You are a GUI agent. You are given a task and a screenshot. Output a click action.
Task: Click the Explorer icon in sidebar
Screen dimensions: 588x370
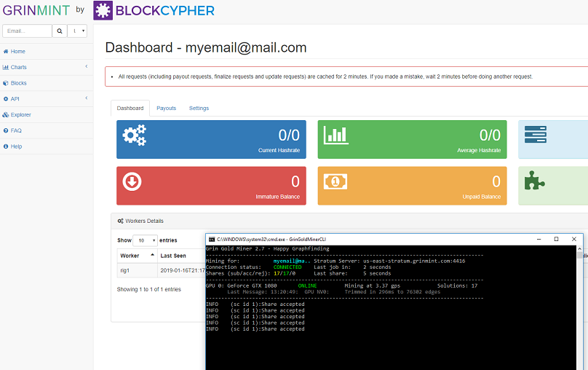point(6,115)
